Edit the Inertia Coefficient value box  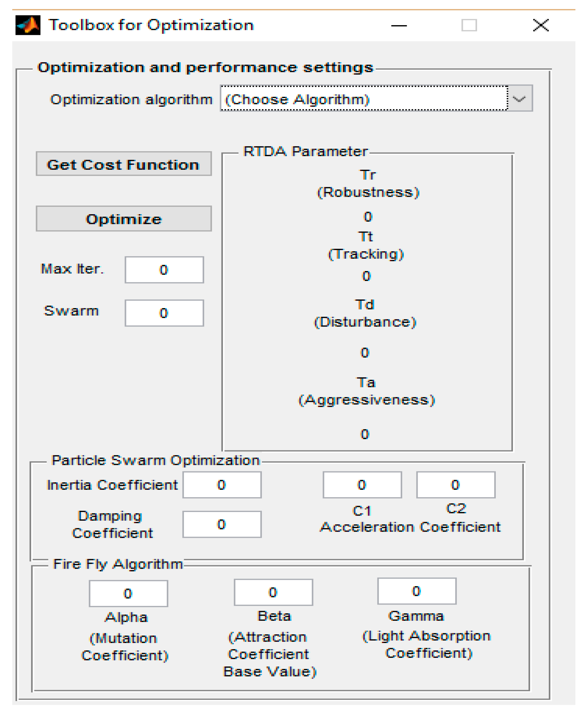[x=222, y=485]
